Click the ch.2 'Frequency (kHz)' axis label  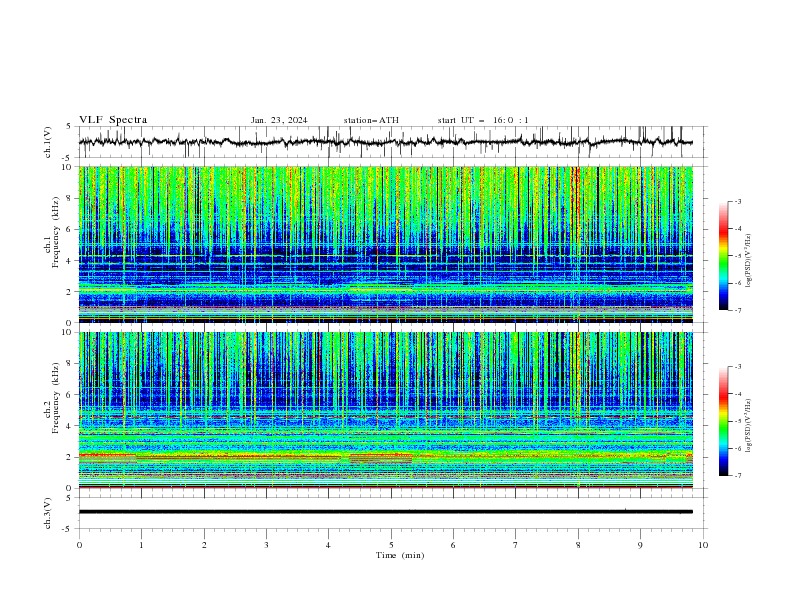click(56, 398)
